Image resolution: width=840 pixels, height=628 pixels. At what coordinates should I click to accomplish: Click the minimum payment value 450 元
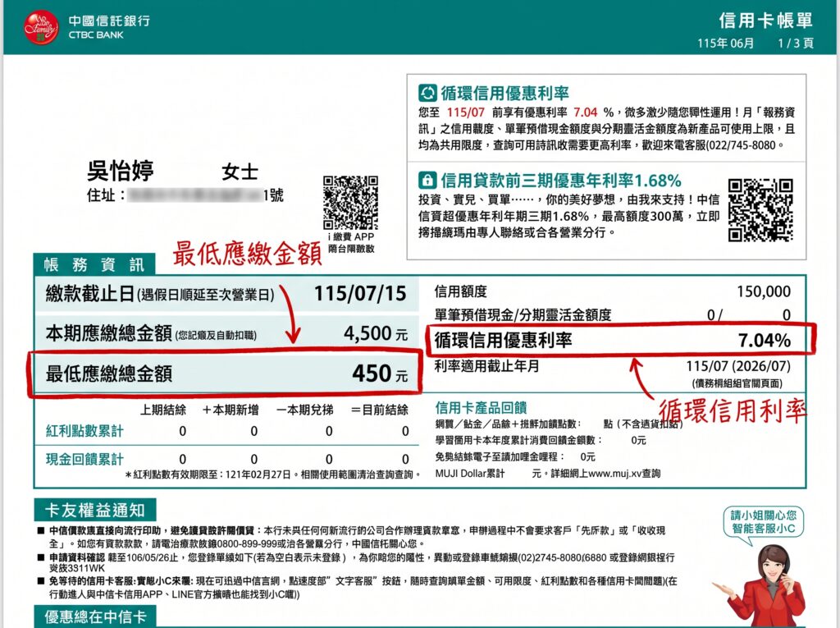click(381, 374)
